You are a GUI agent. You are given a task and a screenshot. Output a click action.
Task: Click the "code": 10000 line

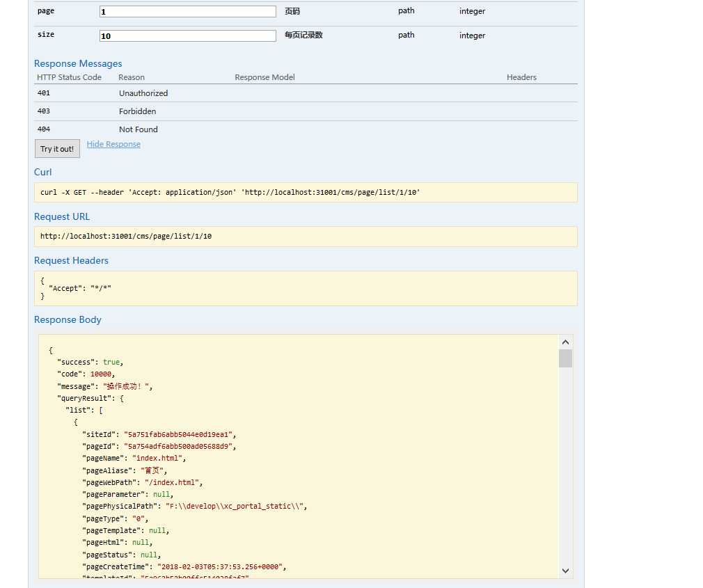86,374
